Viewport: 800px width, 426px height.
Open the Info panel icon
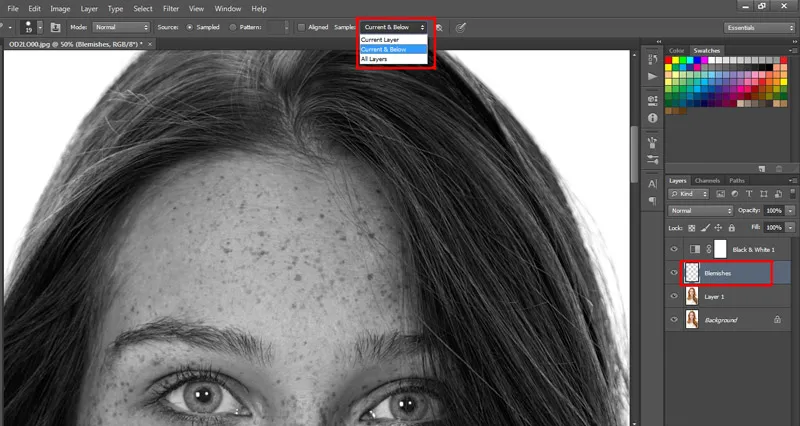pos(653,118)
